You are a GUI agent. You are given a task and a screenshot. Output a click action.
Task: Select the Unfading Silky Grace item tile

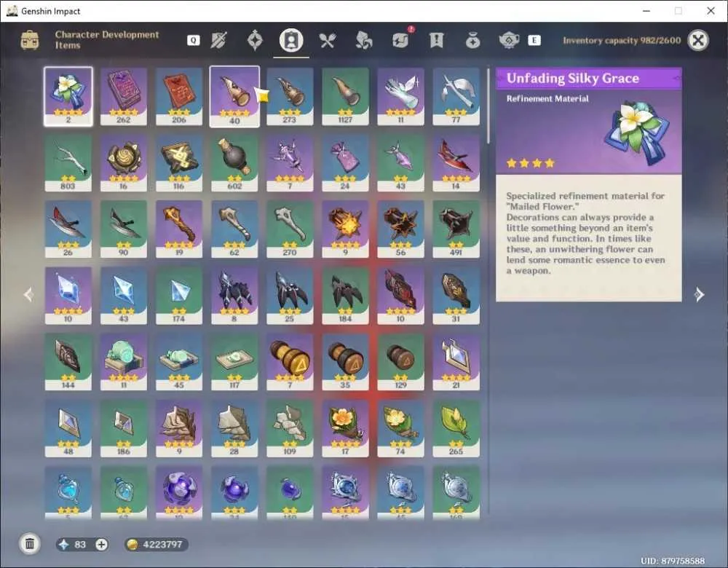coord(68,97)
